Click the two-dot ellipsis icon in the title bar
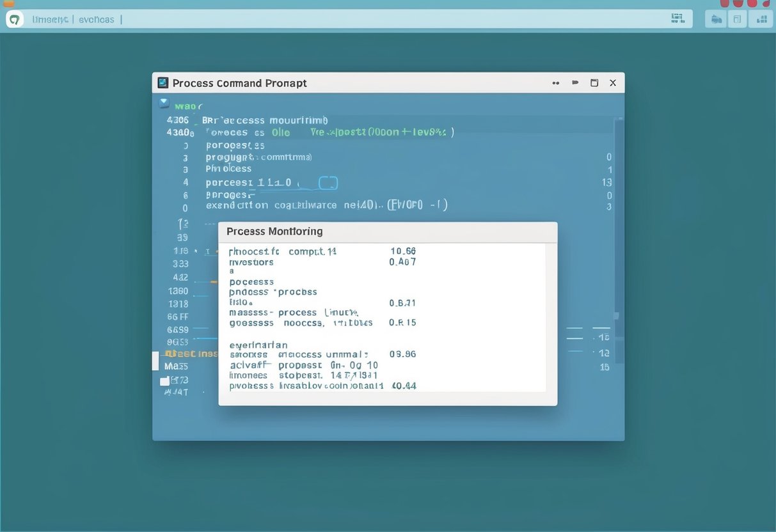776x532 pixels. click(x=555, y=82)
